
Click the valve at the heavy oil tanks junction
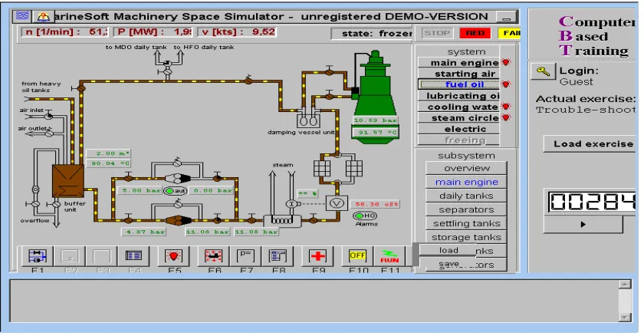click(80, 88)
